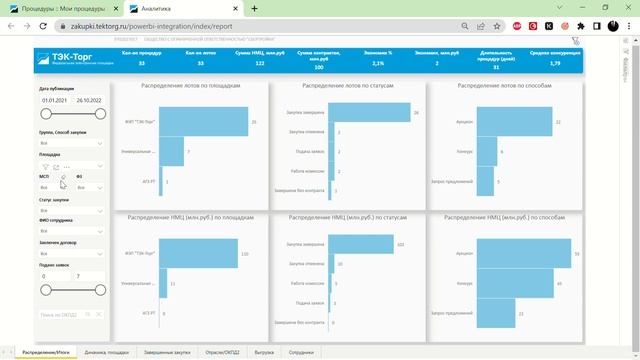The height and width of the screenshot is (360, 640).
Task: Open the Chrome three-dot menu
Action: [629, 26]
